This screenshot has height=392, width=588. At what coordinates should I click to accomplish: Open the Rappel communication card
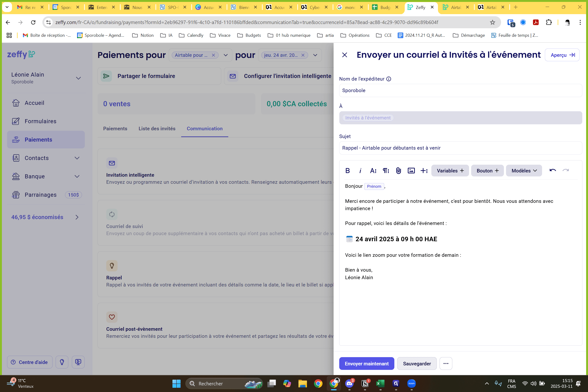tap(216, 274)
